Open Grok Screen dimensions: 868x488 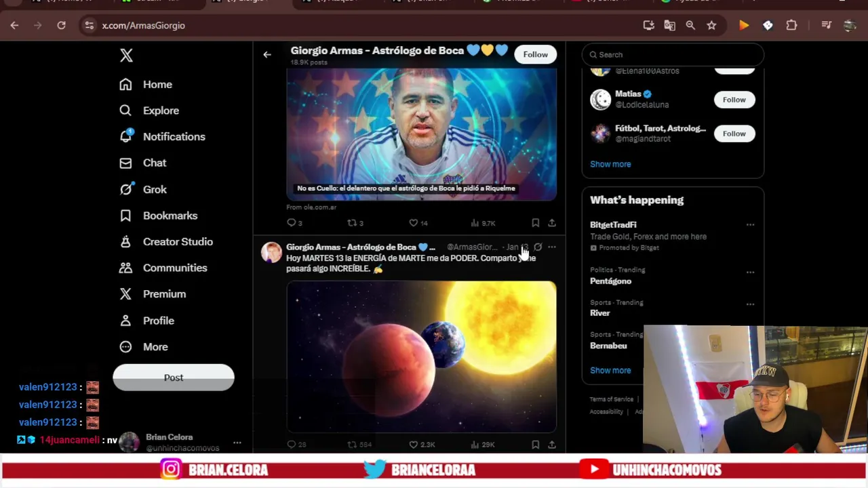143,189
